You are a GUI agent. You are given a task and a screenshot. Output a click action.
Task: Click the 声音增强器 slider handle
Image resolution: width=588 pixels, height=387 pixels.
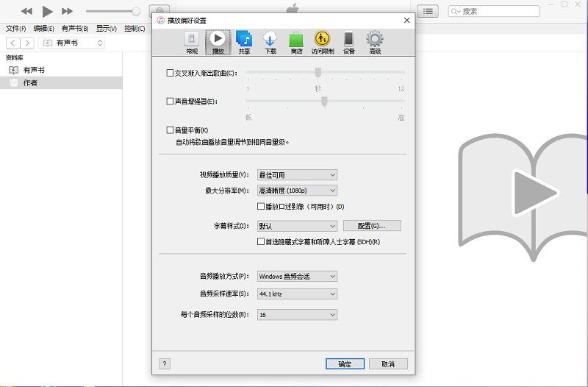tap(324, 102)
